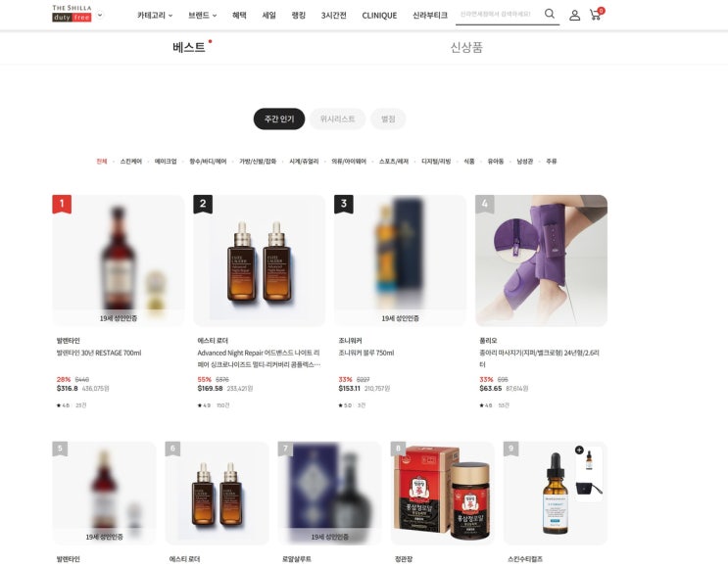Filter by the 의류/아이웨어 category
The width and height of the screenshot is (728, 568).
349,162
